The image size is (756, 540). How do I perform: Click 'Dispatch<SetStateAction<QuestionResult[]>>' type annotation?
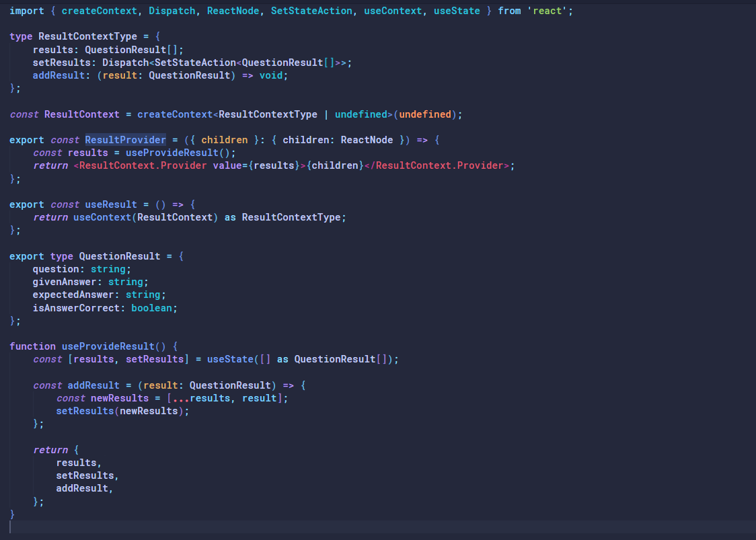point(225,63)
